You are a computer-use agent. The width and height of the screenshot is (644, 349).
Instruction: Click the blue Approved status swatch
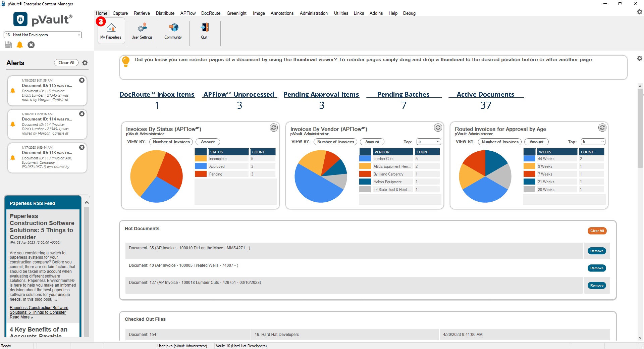tap(201, 166)
